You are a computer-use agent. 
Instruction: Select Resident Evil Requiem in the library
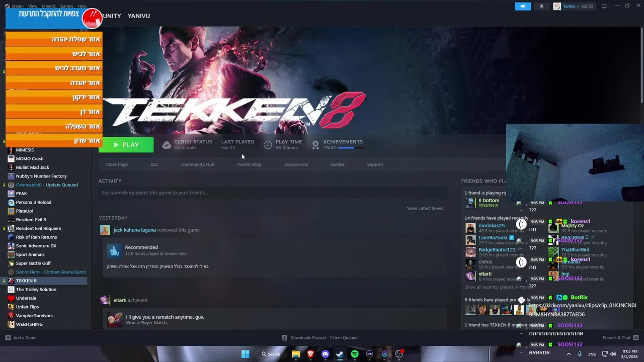(38, 228)
